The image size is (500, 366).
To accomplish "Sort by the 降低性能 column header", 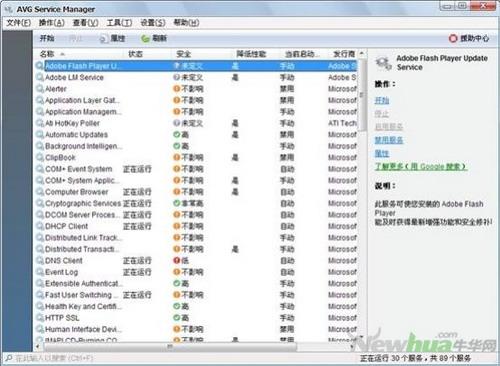I will [251, 54].
